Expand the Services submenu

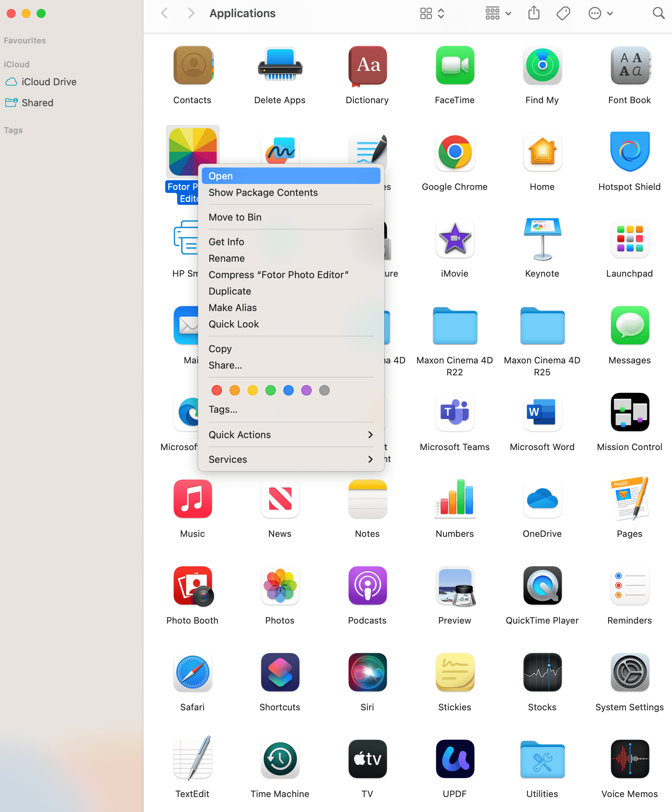[x=291, y=459]
